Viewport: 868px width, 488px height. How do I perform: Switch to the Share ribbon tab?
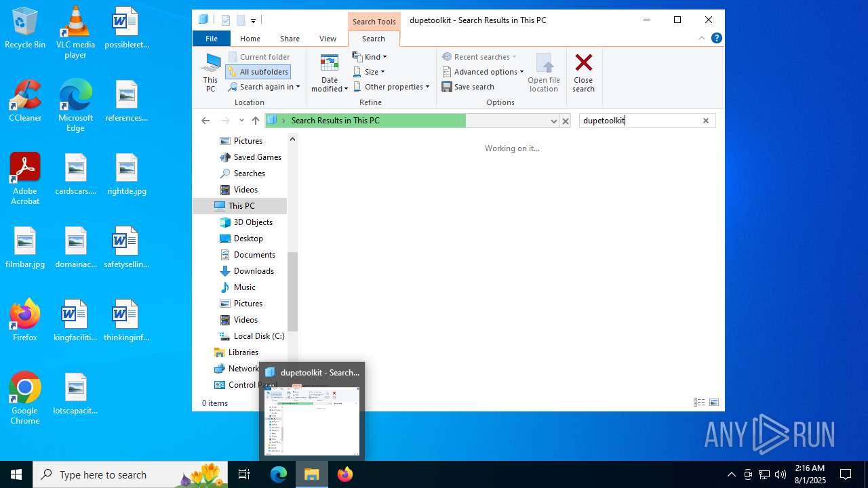pos(290,39)
